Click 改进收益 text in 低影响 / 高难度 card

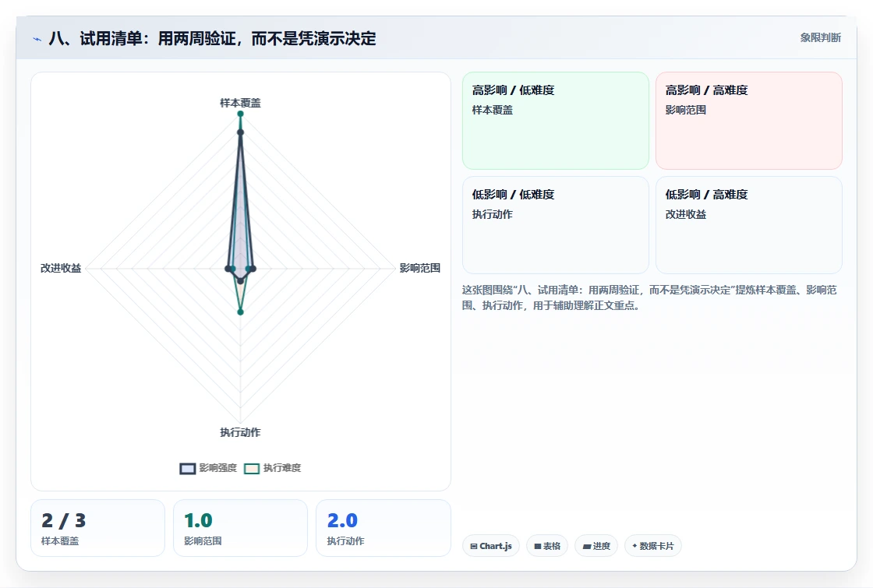click(x=686, y=214)
